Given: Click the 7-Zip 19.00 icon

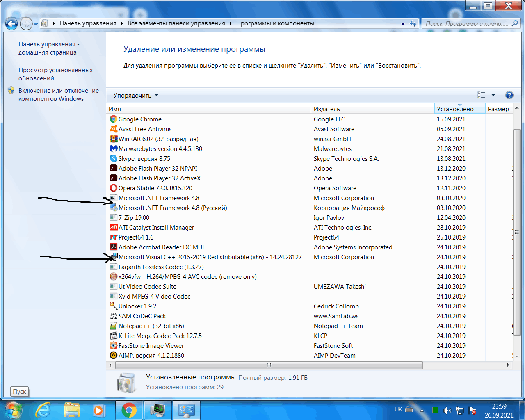Looking at the screenshot, I should (114, 217).
